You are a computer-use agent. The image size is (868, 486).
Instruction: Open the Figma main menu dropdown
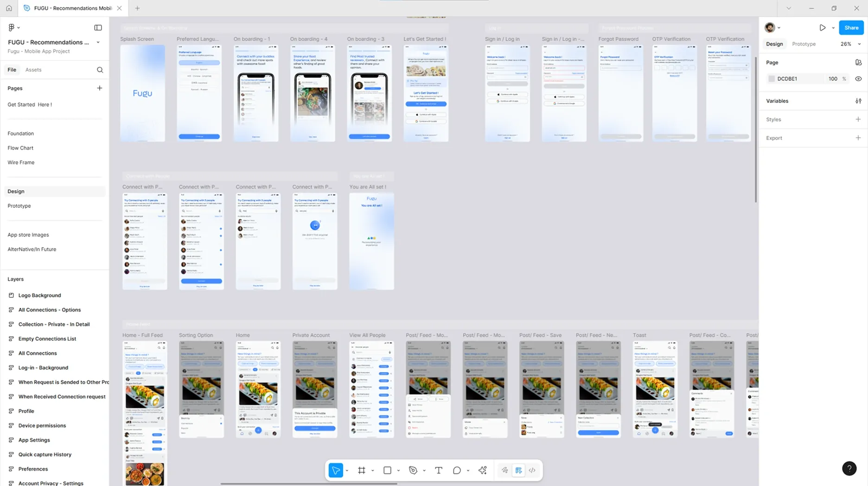click(14, 28)
